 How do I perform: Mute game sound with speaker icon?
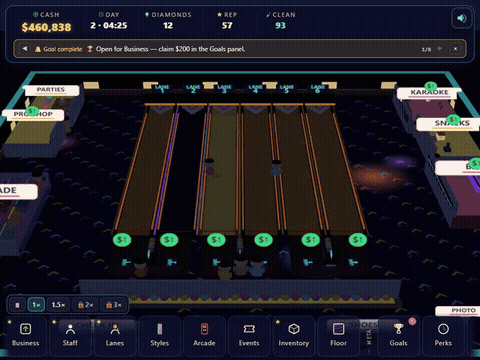461,18
